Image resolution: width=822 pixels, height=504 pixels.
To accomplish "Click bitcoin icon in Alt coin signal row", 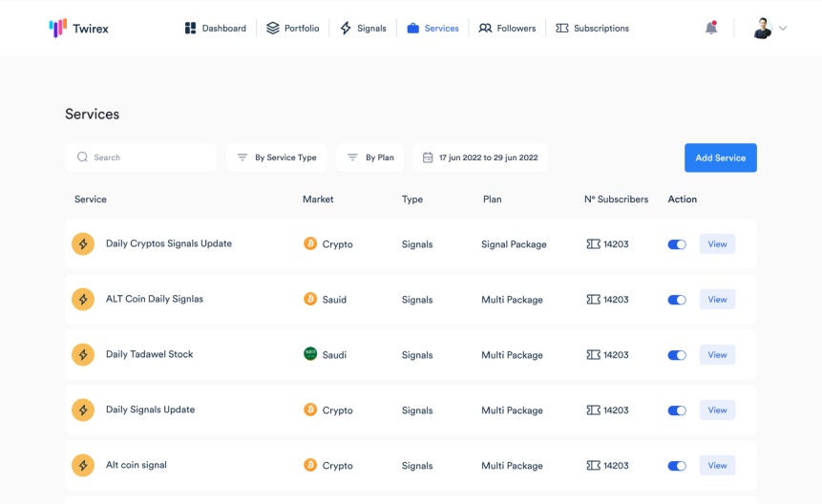I will 310,465.
